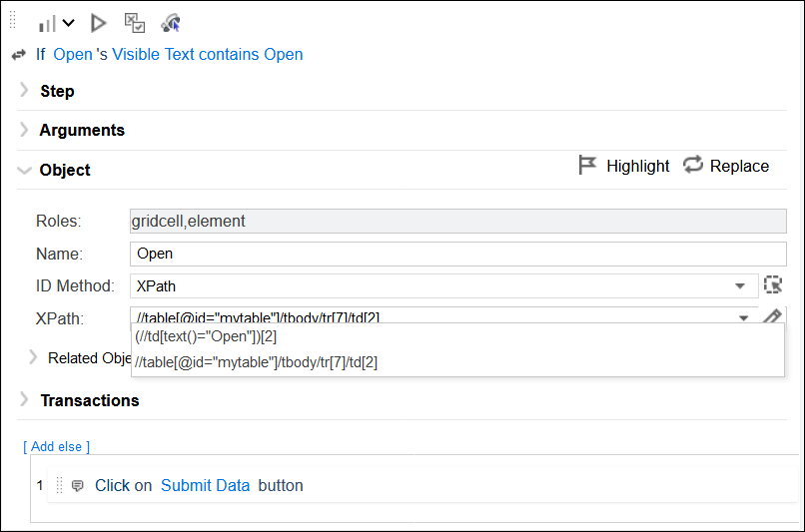Image resolution: width=805 pixels, height=532 pixels.
Task: Click the swap arrows icon beside If
Action: pos(18,55)
